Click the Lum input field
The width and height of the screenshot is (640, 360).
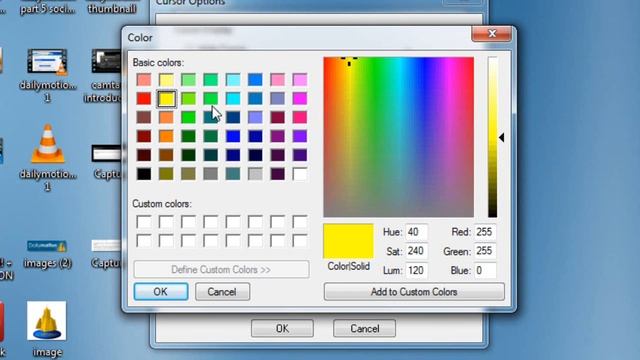[x=416, y=270]
